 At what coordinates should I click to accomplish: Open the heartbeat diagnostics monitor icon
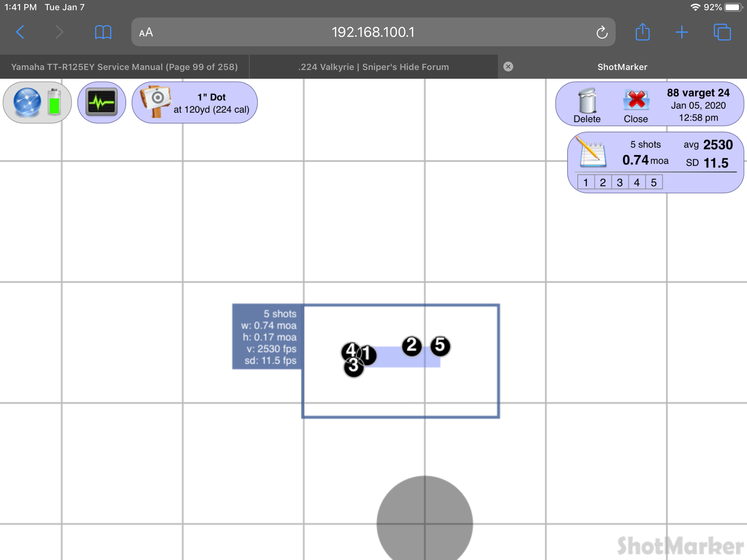pyautogui.click(x=101, y=102)
